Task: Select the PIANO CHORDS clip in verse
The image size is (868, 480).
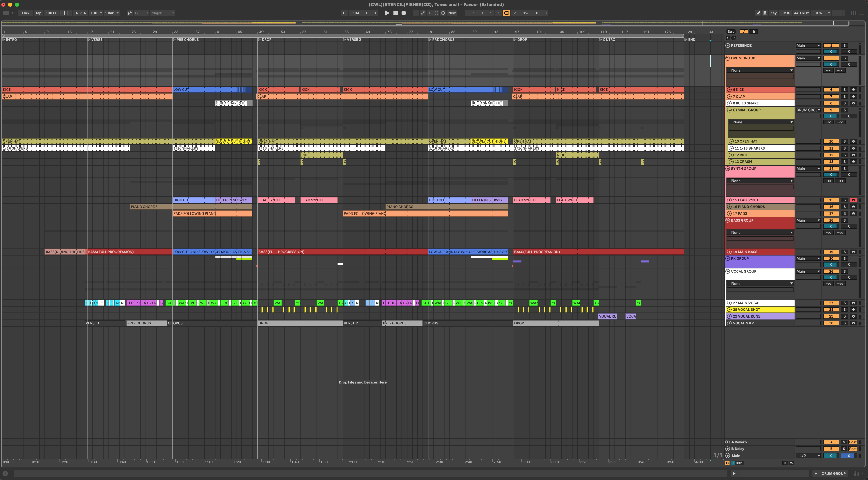Action: [191, 207]
